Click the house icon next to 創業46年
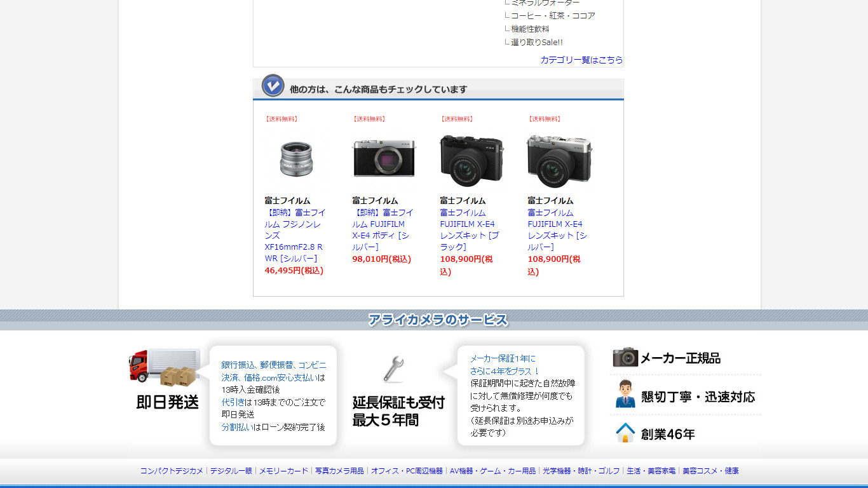This screenshot has height=488, width=868. pyautogui.click(x=625, y=433)
